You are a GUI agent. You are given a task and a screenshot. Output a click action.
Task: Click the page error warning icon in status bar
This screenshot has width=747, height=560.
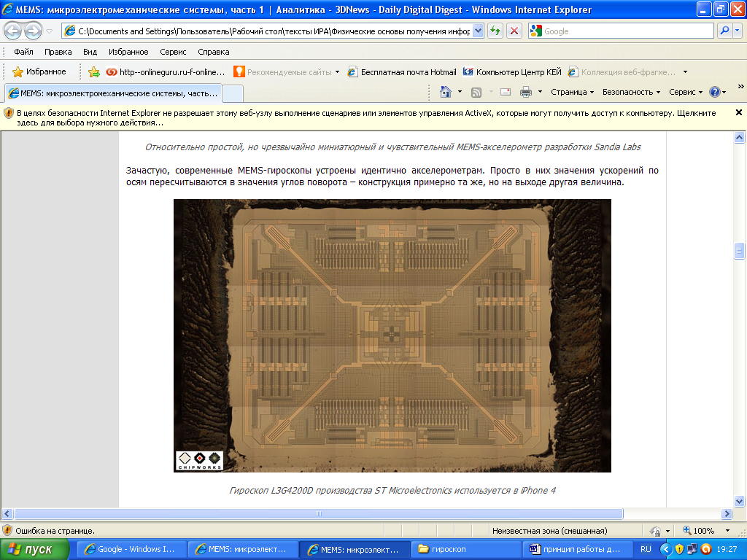tap(7, 531)
